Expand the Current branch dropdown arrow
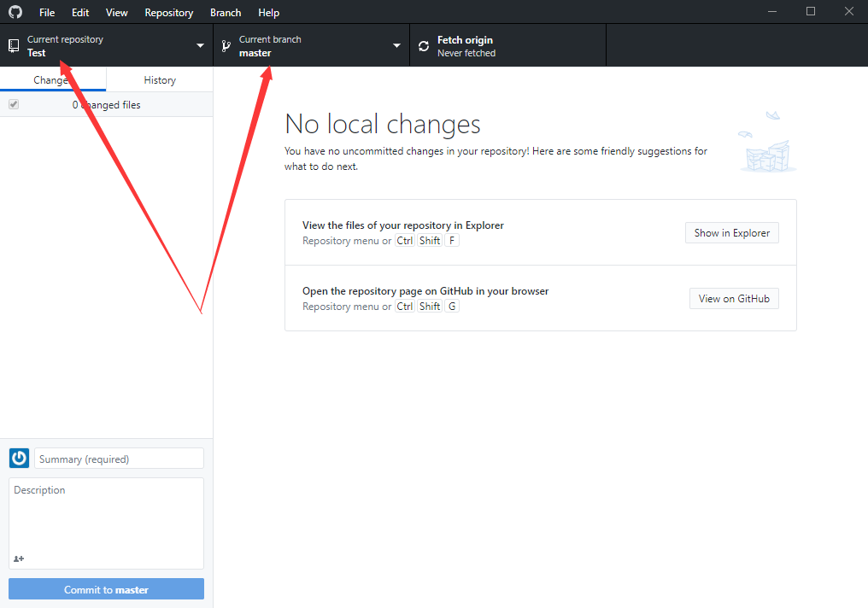This screenshot has width=868, height=608. pyautogui.click(x=396, y=45)
